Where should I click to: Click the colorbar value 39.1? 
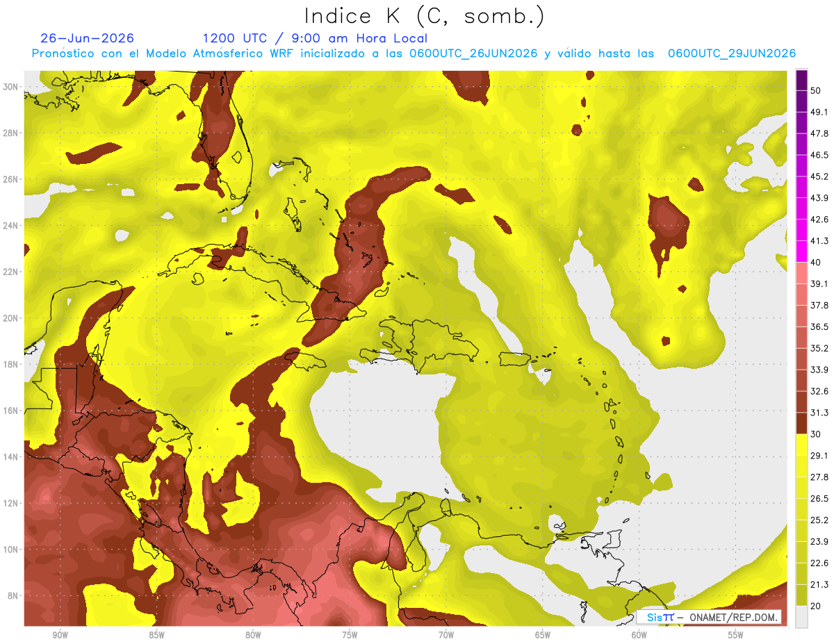[x=819, y=284]
